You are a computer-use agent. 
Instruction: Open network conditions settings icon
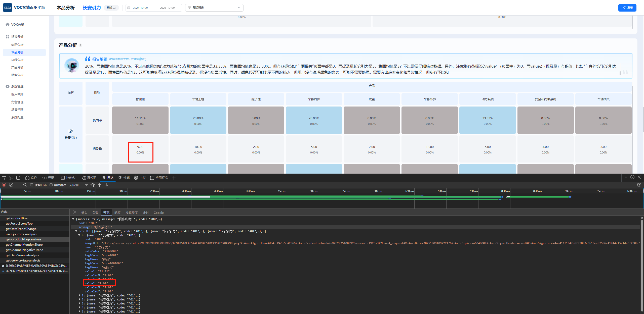pos(93,185)
